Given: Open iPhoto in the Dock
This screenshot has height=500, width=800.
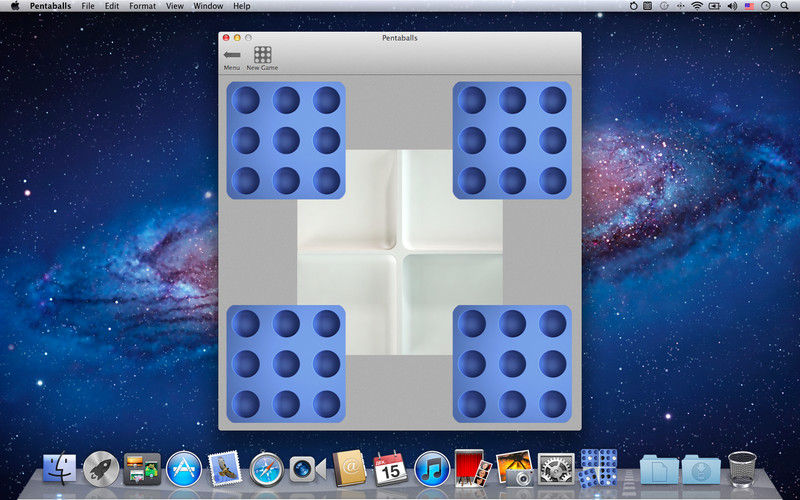Looking at the screenshot, I should (x=515, y=468).
